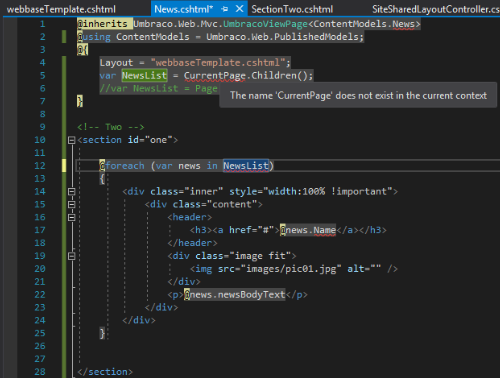Click line number 28 in the gutter
Viewport: 500px width, 378px height.
click(x=40, y=372)
